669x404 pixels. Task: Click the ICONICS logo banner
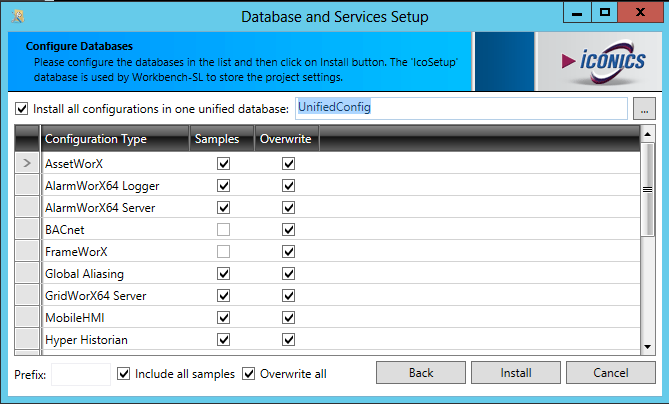(600, 61)
